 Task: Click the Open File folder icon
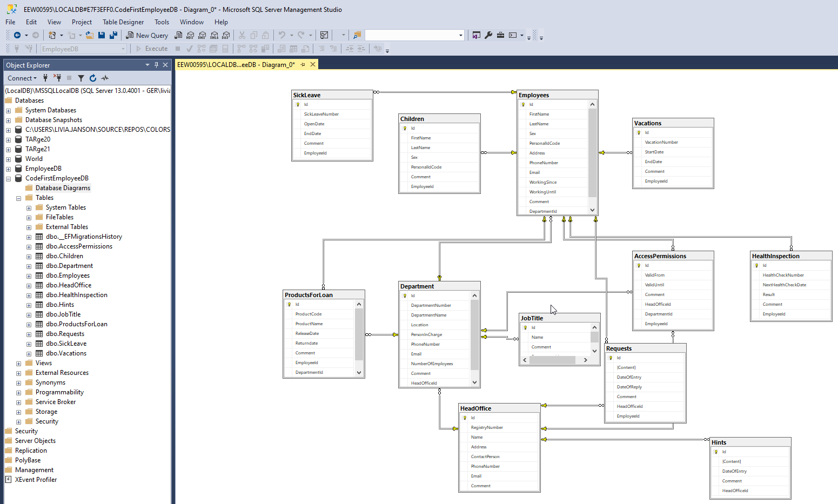point(90,35)
